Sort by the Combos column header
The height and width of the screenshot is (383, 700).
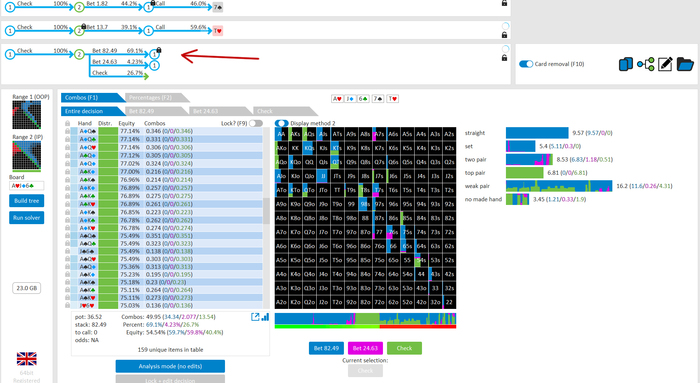click(154, 123)
